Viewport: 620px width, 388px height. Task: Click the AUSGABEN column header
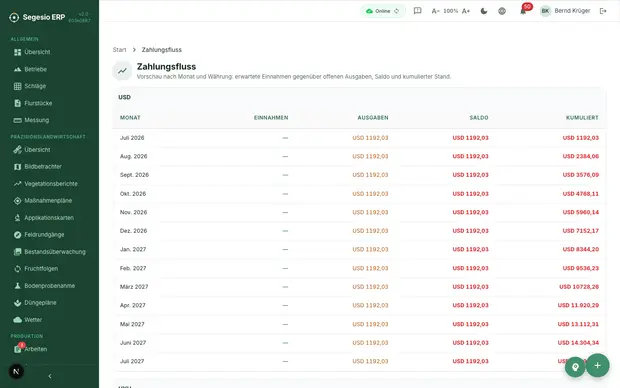373,118
